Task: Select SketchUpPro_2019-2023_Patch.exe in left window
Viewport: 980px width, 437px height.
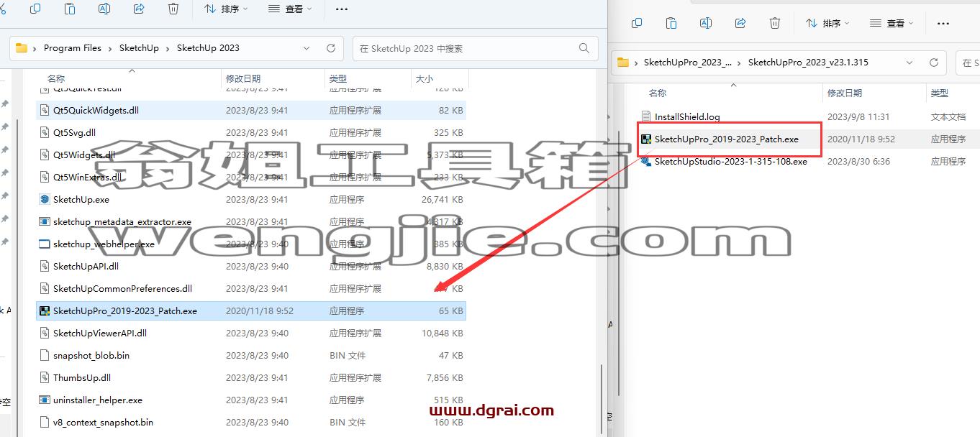Action: pyautogui.click(x=251, y=311)
